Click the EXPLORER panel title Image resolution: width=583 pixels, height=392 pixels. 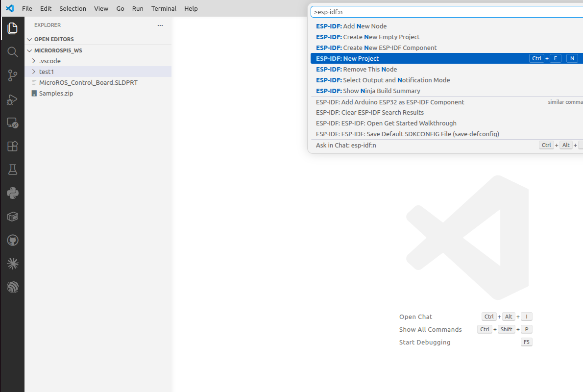tap(48, 25)
